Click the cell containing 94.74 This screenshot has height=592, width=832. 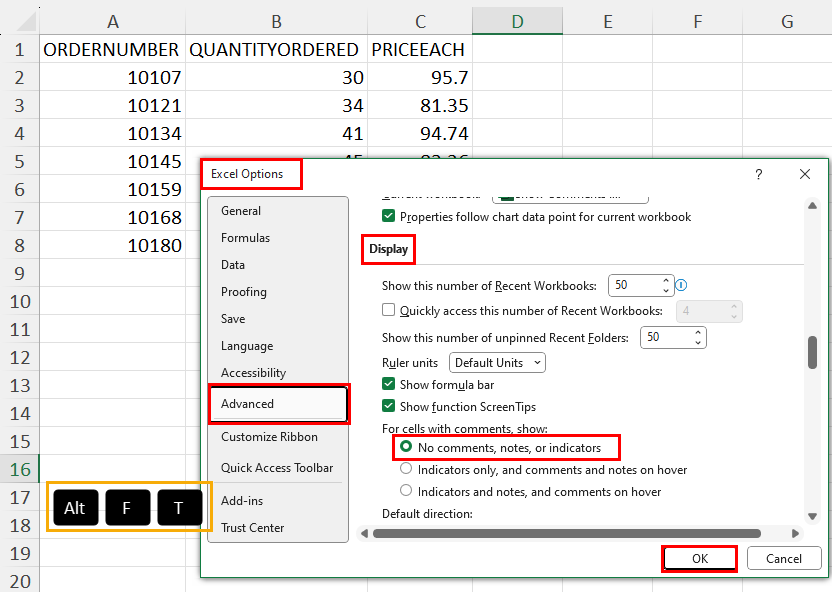(420, 133)
